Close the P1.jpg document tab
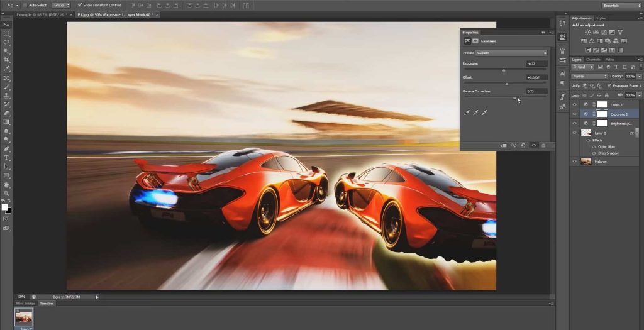The width and height of the screenshot is (644, 330). [157, 15]
